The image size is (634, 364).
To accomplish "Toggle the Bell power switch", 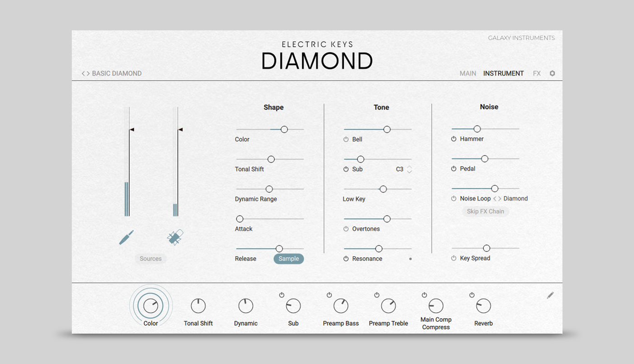I will click(346, 139).
